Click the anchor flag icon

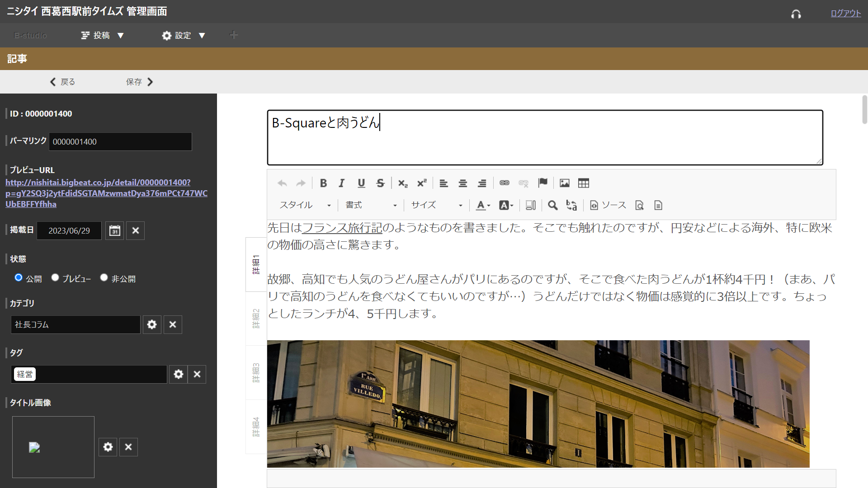[x=542, y=183]
